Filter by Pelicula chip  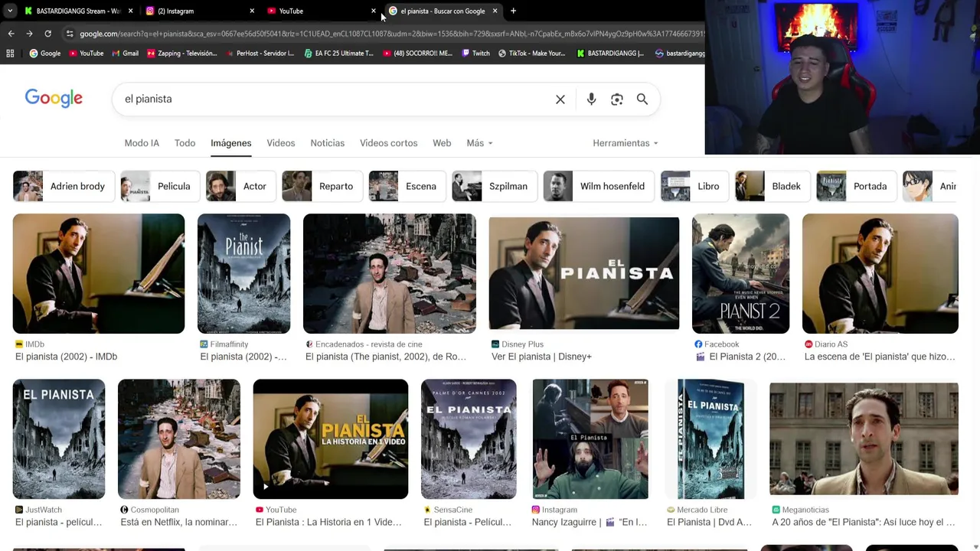(159, 186)
